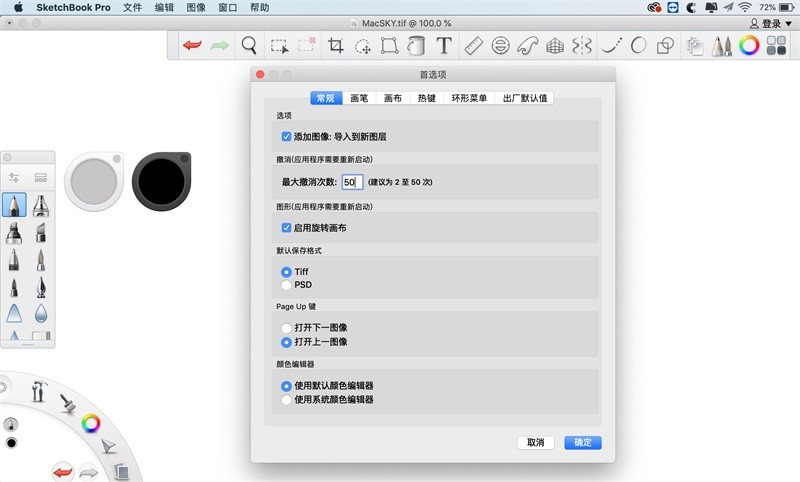The height and width of the screenshot is (482, 800).
Task: Click the red undo arrow in lagoon
Action: tap(63, 472)
